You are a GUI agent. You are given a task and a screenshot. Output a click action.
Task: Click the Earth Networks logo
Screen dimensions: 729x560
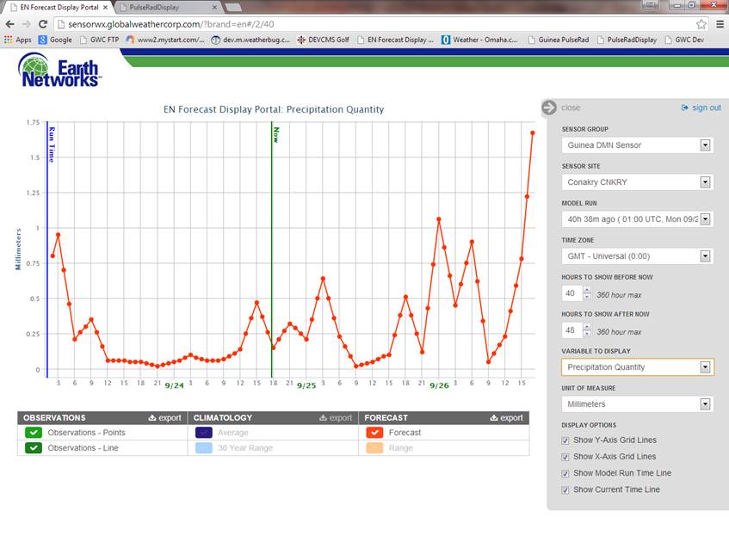[x=59, y=71]
